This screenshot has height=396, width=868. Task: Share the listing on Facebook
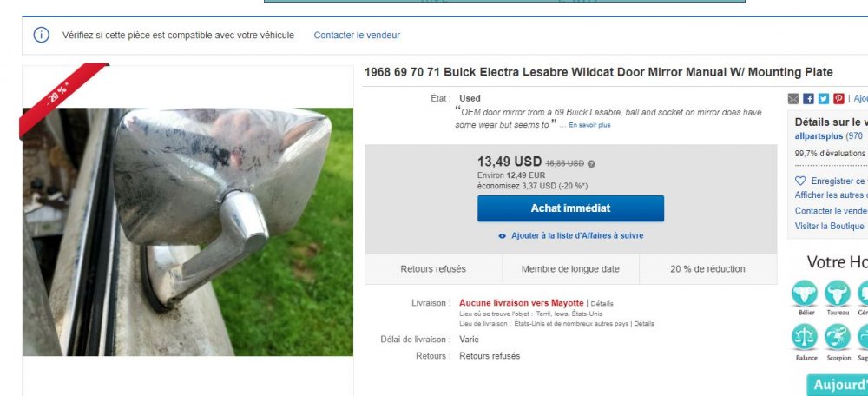click(x=808, y=99)
